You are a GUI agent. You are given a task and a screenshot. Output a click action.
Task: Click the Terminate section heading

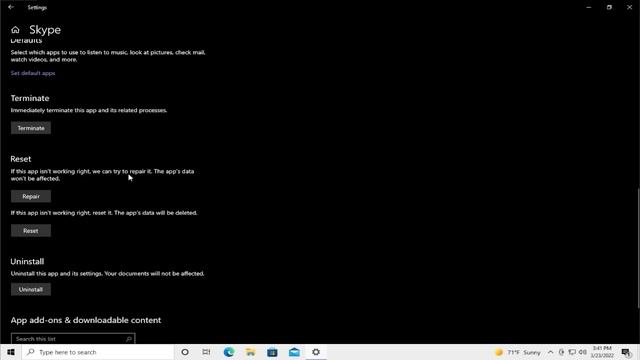[x=30, y=98]
